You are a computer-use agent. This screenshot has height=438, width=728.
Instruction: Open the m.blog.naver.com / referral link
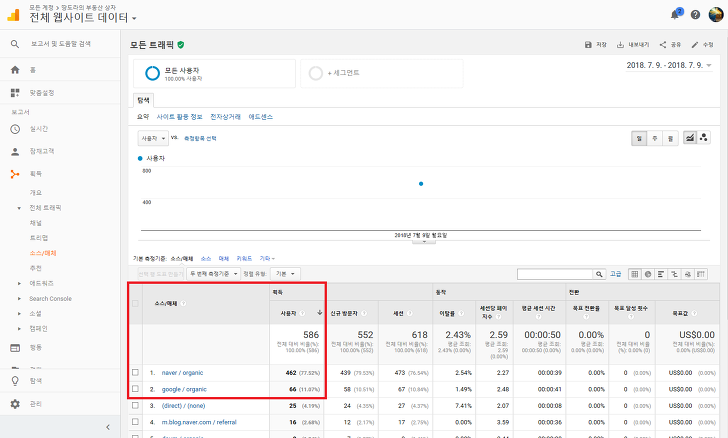point(199,422)
